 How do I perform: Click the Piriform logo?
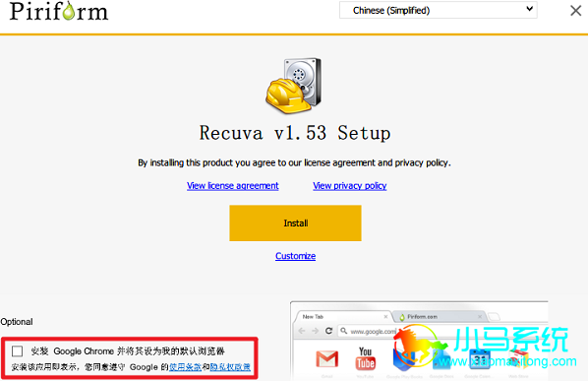click(x=59, y=11)
